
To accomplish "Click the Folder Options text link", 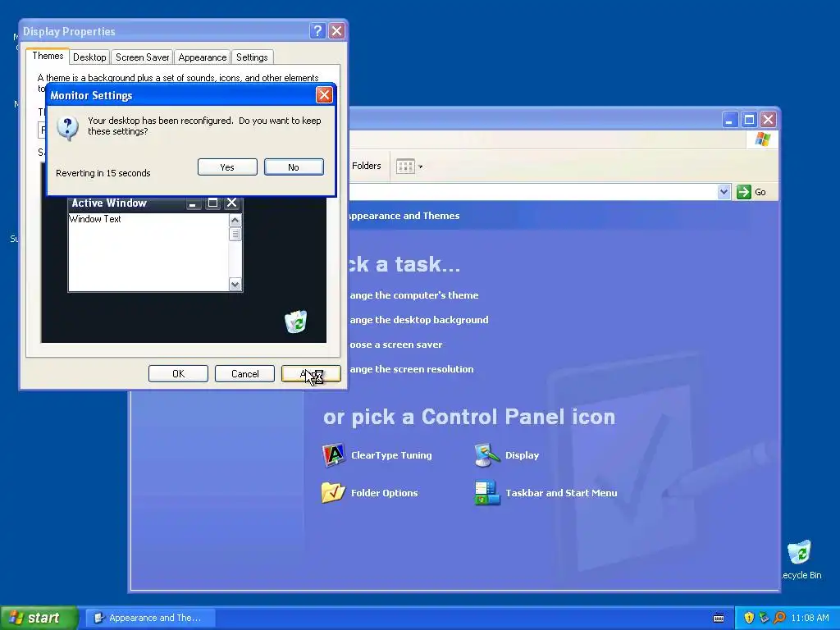I will (x=384, y=493).
